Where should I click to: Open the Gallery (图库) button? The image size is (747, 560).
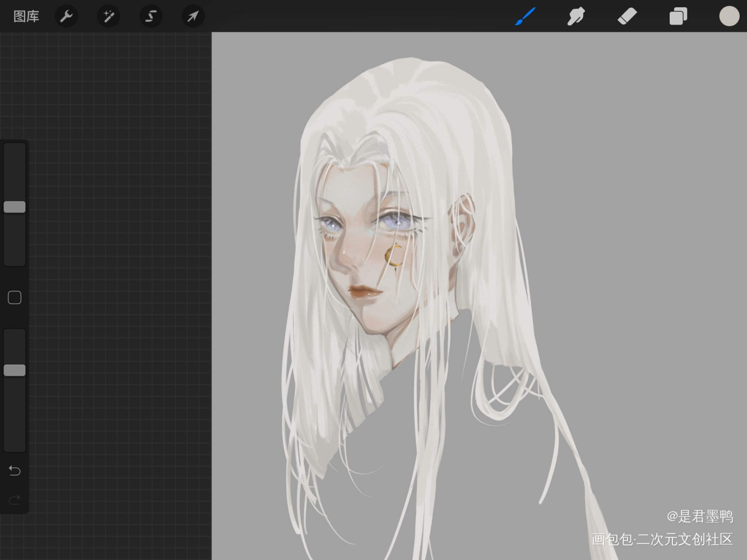coord(26,16)
